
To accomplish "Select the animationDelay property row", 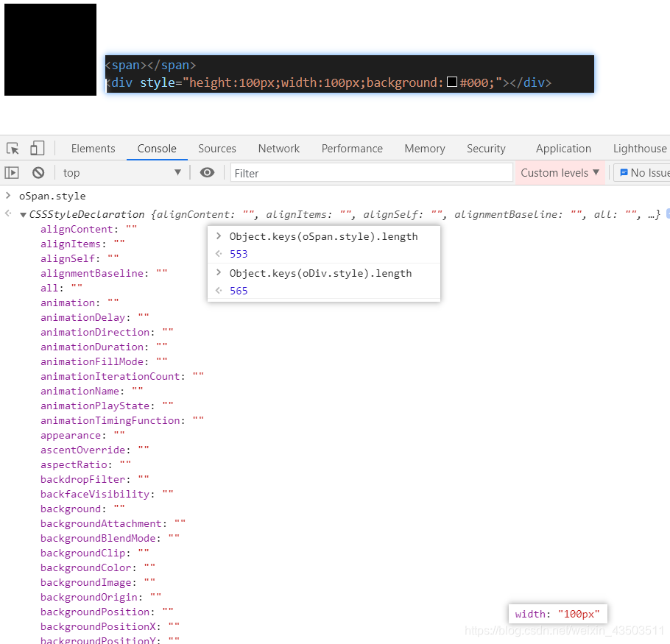I will [95, 318].
